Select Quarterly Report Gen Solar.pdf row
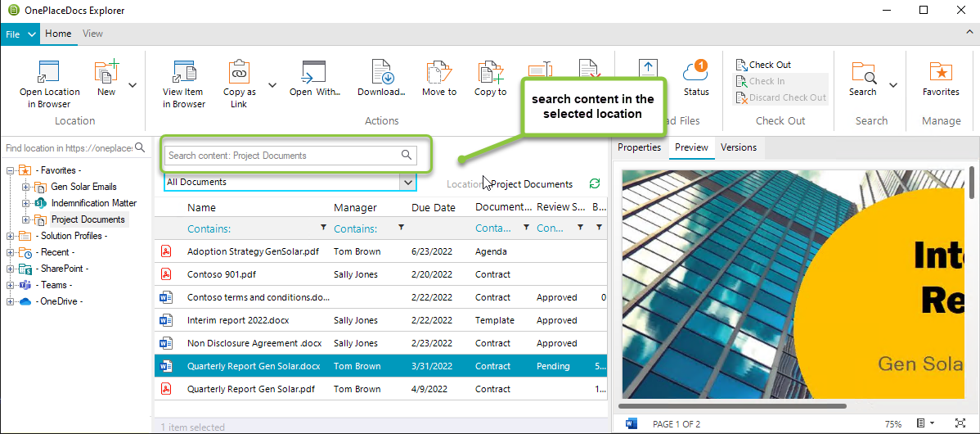 coord(380,389)
